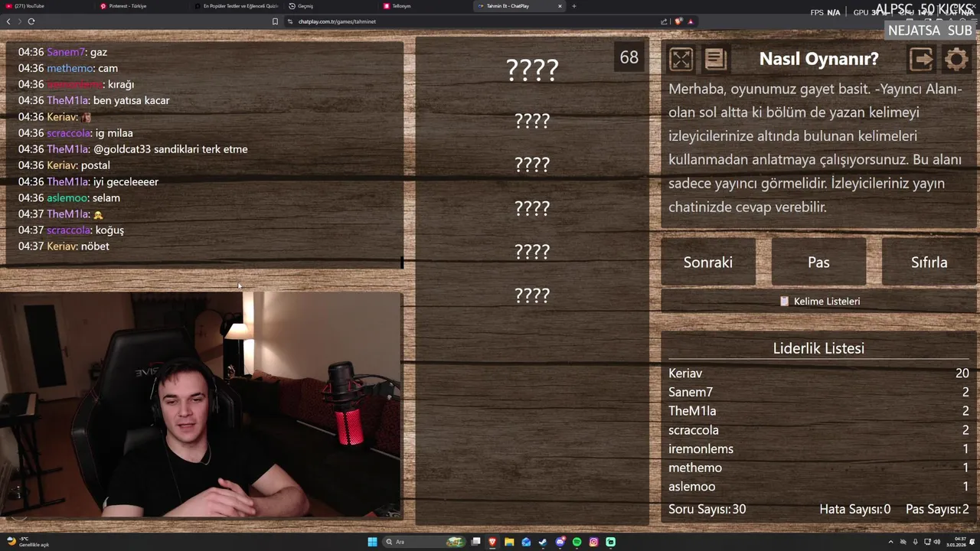This screenshot has width=980, height=551.
Task: Click chat message 'methemo: cam'
Action: tap(68, 68)
